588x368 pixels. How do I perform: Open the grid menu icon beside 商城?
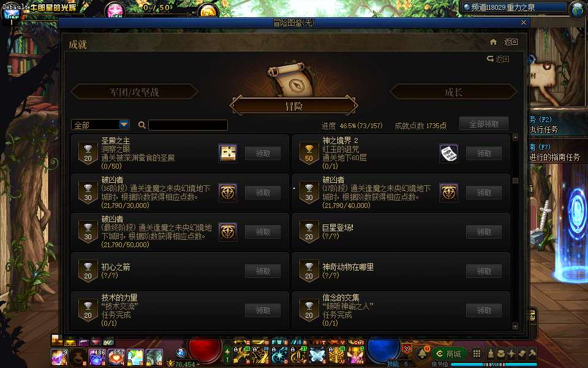pos(477,354)
